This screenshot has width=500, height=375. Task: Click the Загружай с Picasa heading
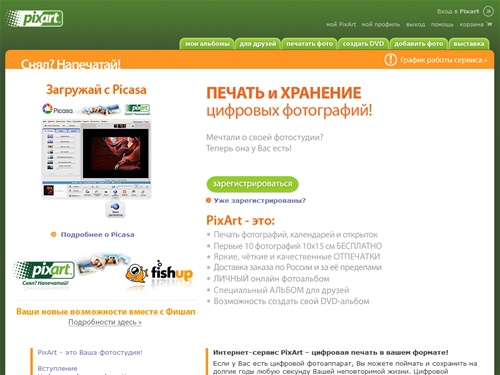point(96,90)
